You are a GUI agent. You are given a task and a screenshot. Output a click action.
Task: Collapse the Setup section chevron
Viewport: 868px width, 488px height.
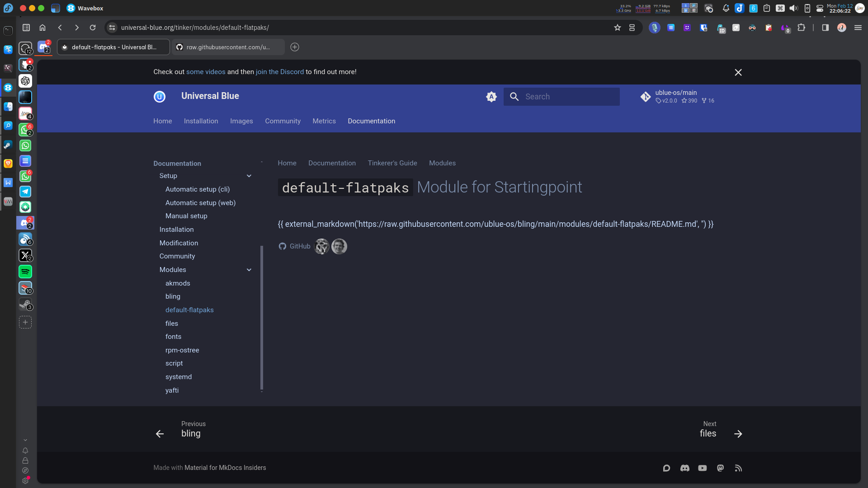249,176
